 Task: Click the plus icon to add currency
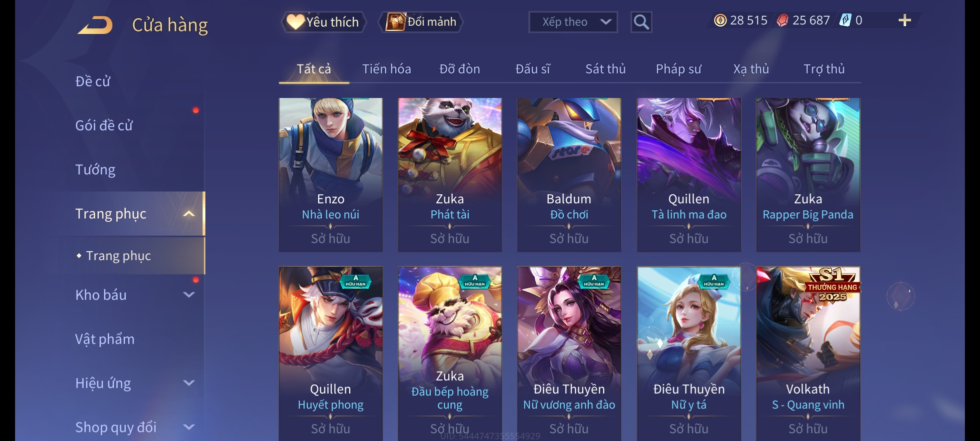tap(905, 20)
